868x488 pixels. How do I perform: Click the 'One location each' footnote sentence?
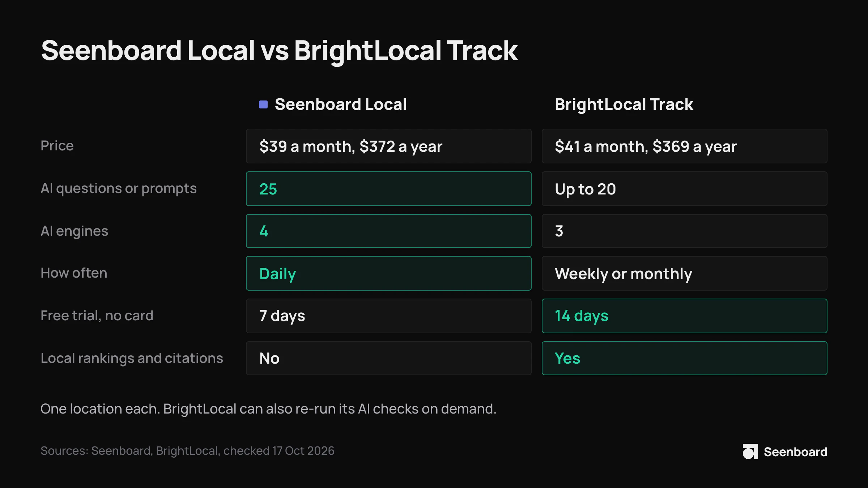[x=268, y=409]
